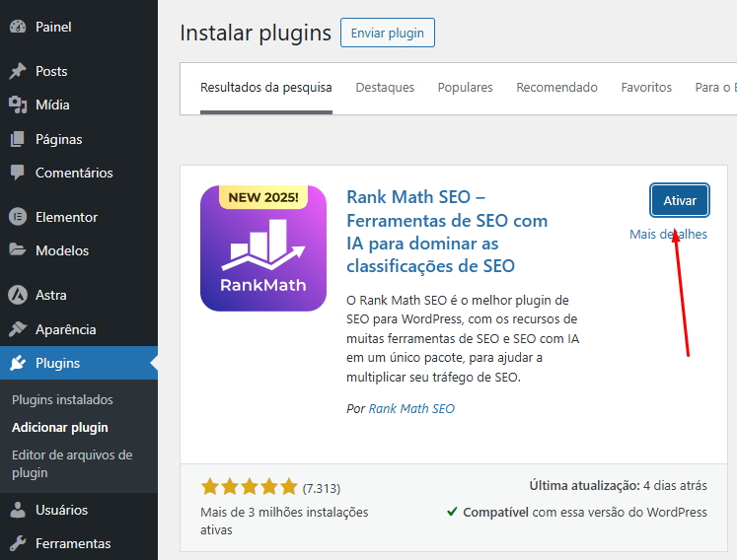This screenshot has width=737, height=560.
Task: Click the Posts pushpin icon
Action: point(18,71)
